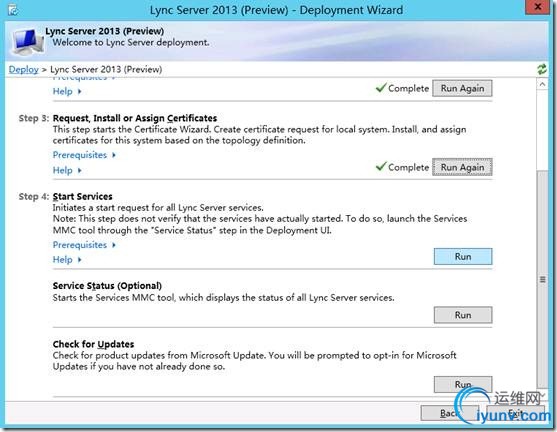The height and width of the screenshot is (432, 557).
Task: Expand Prerequisites under Start Services
Action: [x=84, y=245]
